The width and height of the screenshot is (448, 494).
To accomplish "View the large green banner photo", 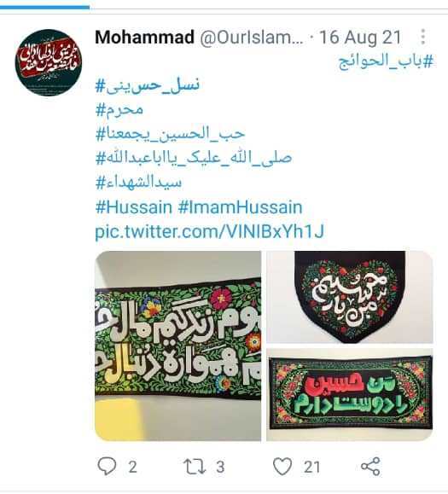I will (x=178, y=346).
